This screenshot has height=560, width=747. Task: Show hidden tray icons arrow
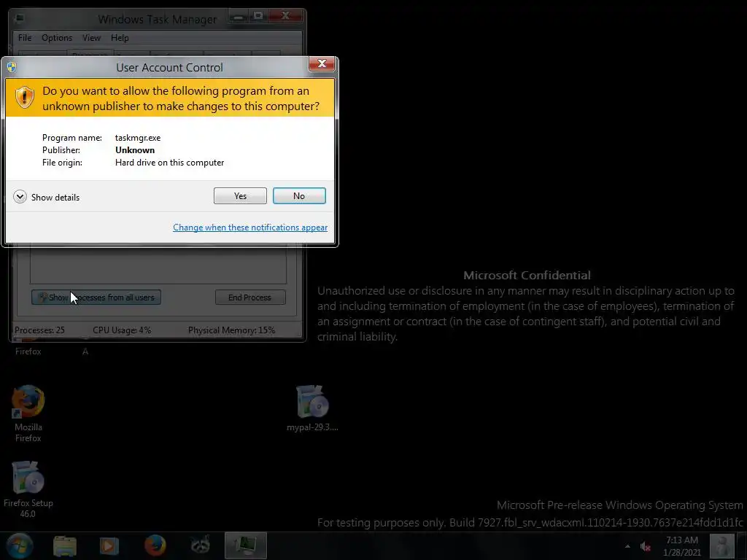point(627,546)
